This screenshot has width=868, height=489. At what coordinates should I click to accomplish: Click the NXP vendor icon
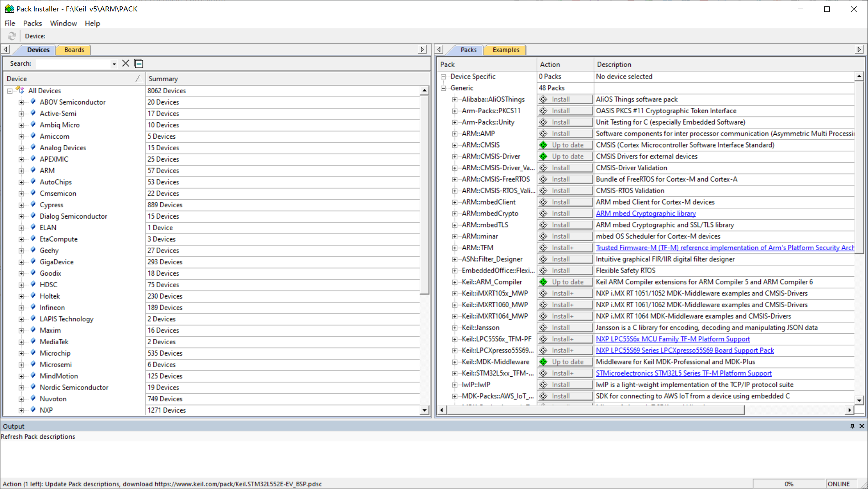33,410
